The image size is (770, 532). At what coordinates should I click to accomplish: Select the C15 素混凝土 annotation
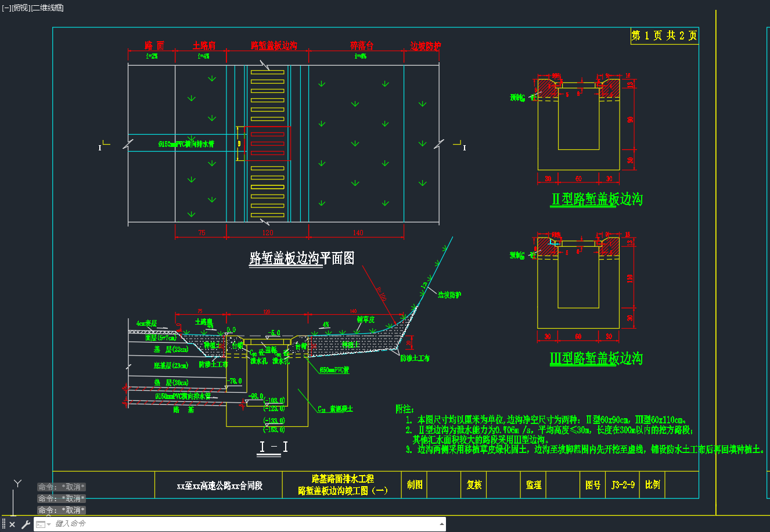point(335,409)
